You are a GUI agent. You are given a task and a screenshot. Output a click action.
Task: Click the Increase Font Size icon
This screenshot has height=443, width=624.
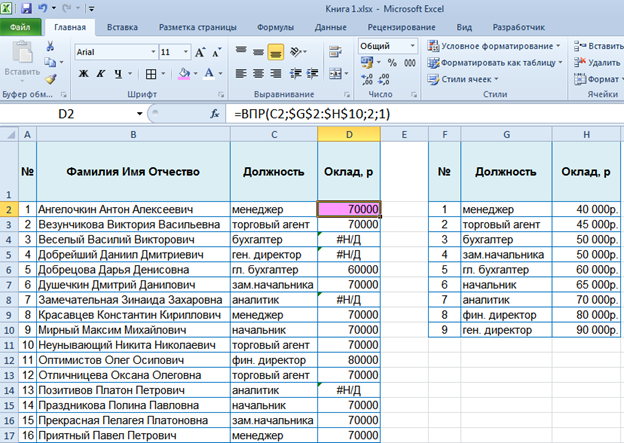click(198, 51)
